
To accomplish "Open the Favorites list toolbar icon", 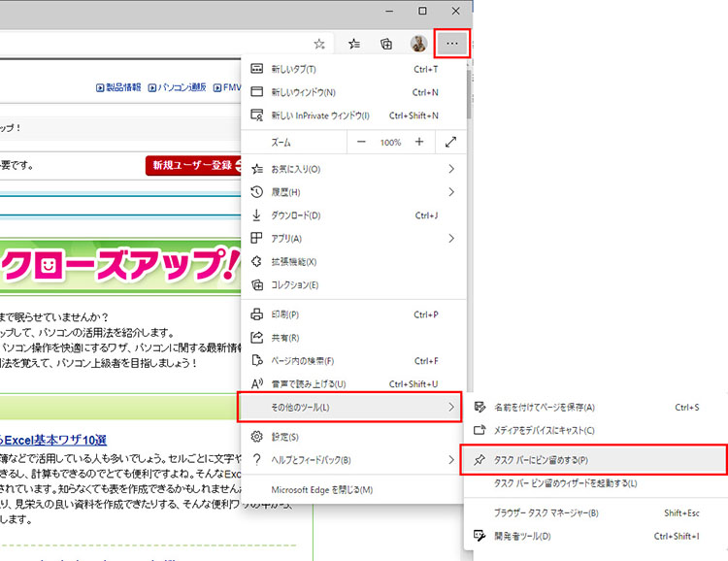I will [x=354, y=44].
